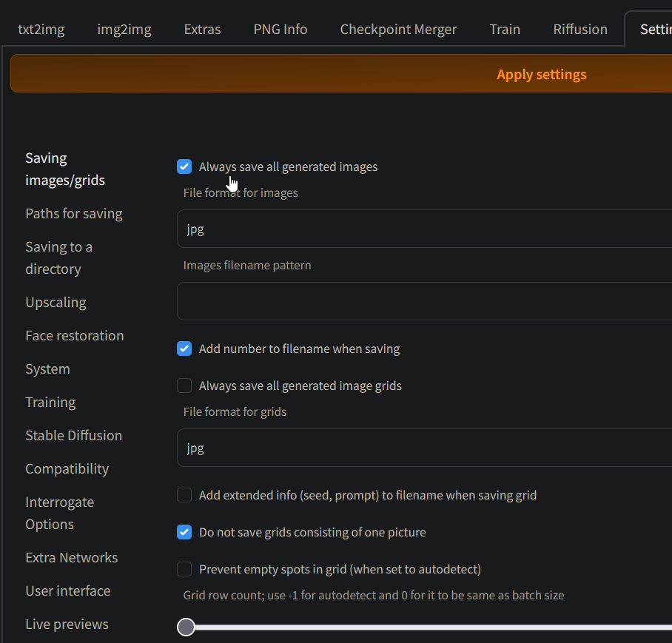Click the Images filename pattern input field
This screenshot has height=643, width=672.
pyautogui.click(x=422, y=301)
